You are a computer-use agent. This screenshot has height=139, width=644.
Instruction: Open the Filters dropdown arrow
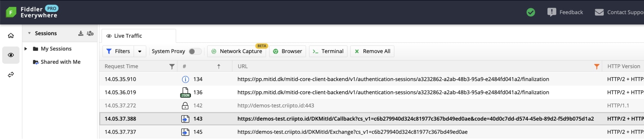coord(140,51)
